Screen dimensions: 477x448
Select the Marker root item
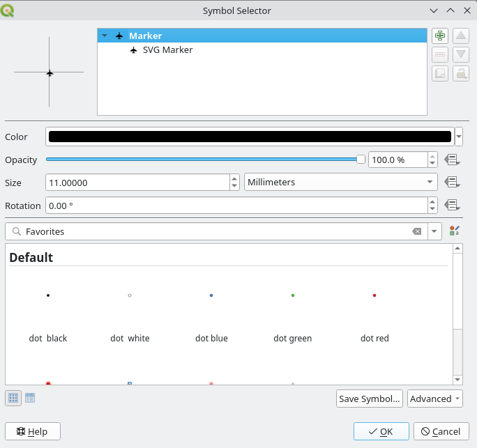[145, 36]
